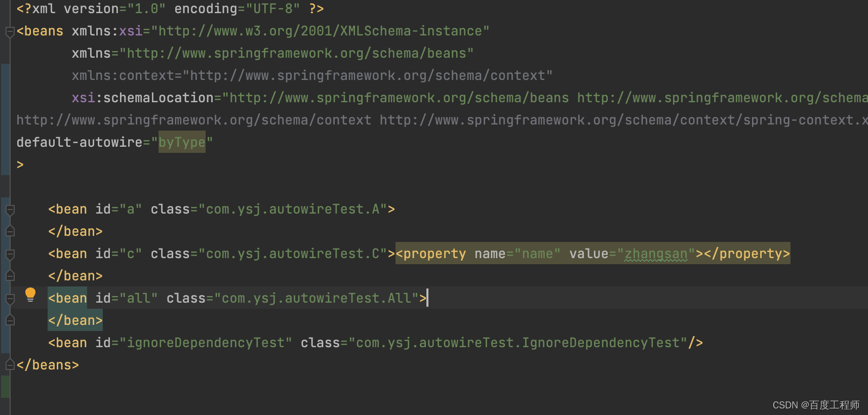Click the default-autowire attribute name
868x415 pixels.
(x=80, y=142)
